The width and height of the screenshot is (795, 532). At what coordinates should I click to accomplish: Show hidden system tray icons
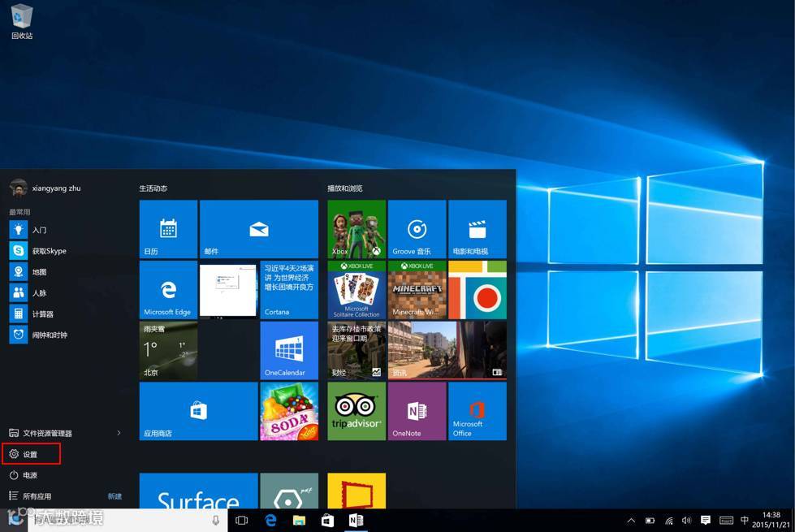631,521
